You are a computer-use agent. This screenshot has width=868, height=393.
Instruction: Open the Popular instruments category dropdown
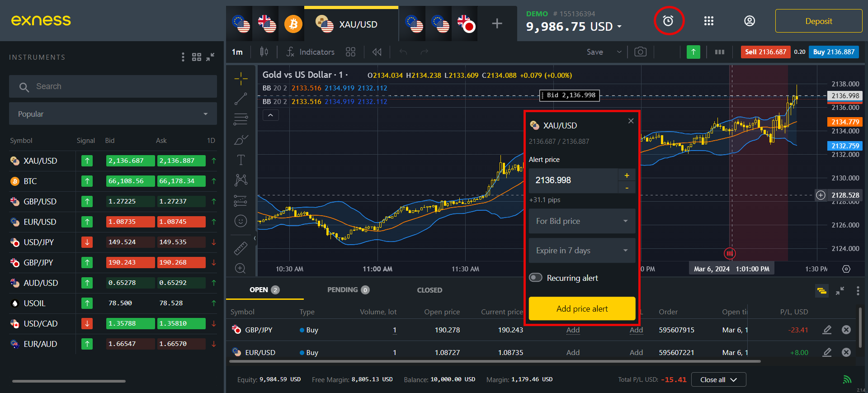click(x=113, y=114)
